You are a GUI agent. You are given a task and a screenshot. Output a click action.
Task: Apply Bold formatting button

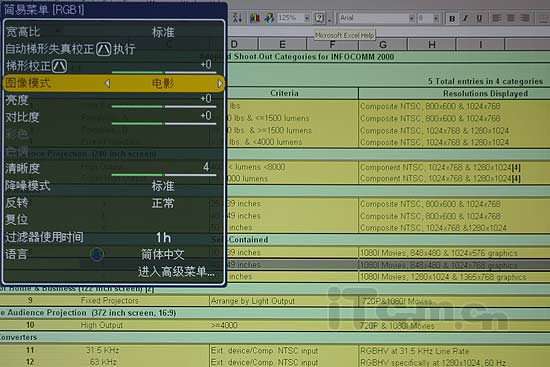coord(452,18)
